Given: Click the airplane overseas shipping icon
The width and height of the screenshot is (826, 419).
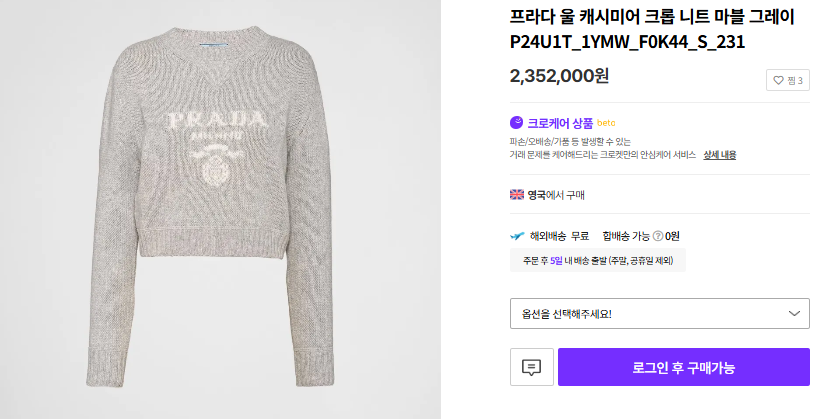Looking at the screenshot, I should (x=517, y=236).
